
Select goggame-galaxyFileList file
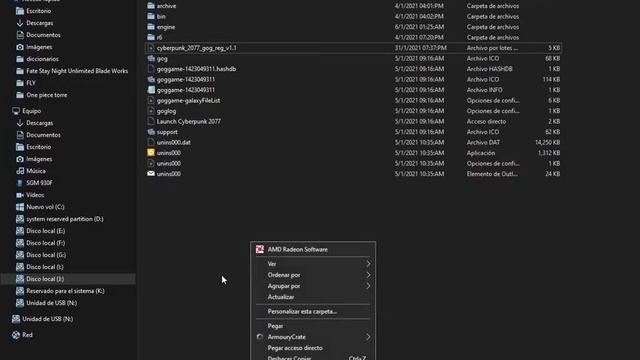tap(188, 100)
